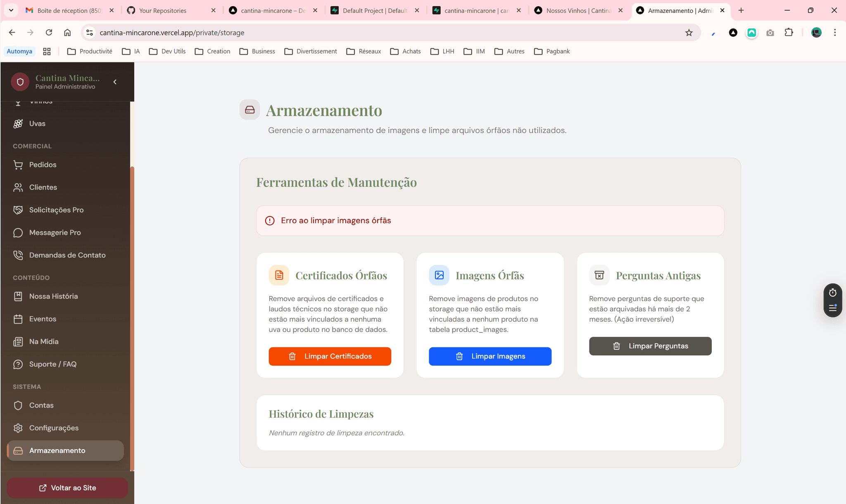
Task: Open Clientes in the sidebar menu
Action: click(x=43, y=187)
